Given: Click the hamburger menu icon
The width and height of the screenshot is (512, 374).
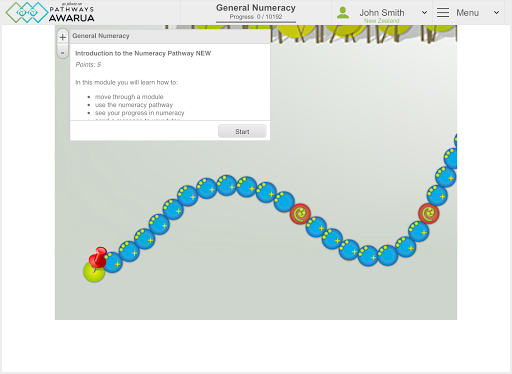Looking at the screenshot, I should (443, 13).
